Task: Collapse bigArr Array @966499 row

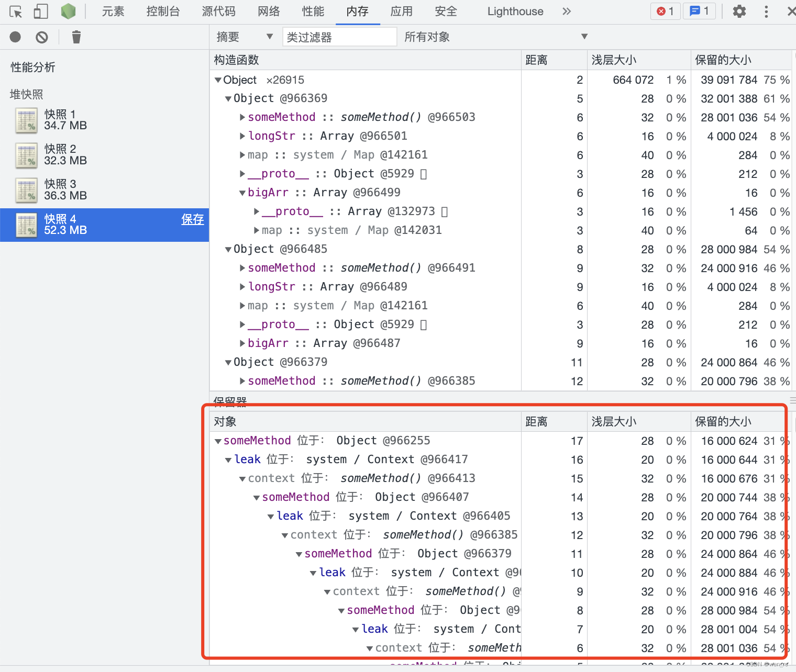Action: click(242, 193)
